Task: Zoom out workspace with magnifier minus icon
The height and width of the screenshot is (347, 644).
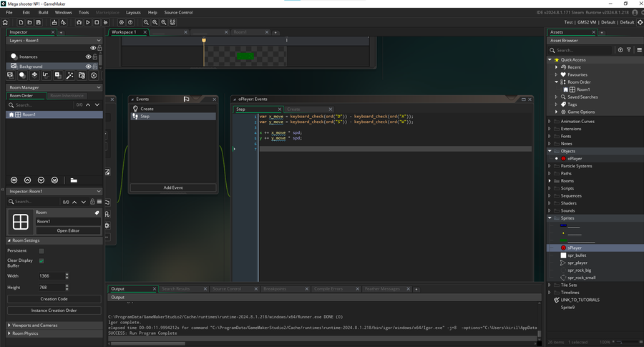Action: point(146,22)
